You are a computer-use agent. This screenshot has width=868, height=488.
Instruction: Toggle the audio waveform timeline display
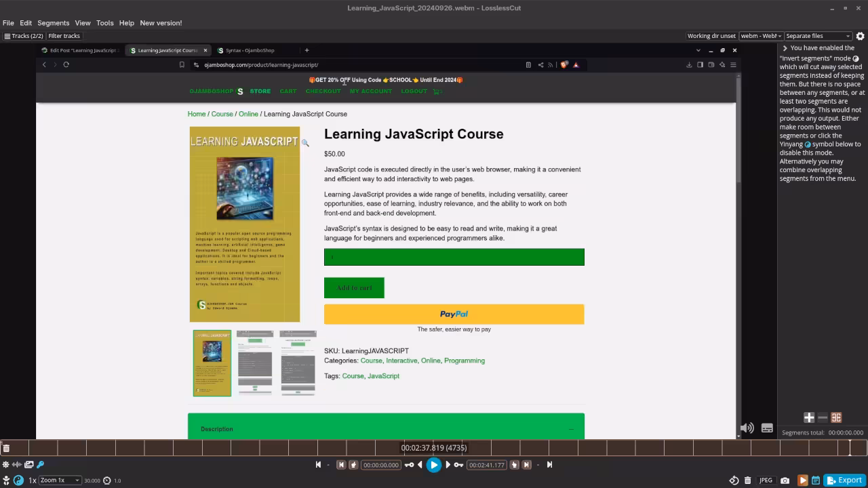click(16, 464)
